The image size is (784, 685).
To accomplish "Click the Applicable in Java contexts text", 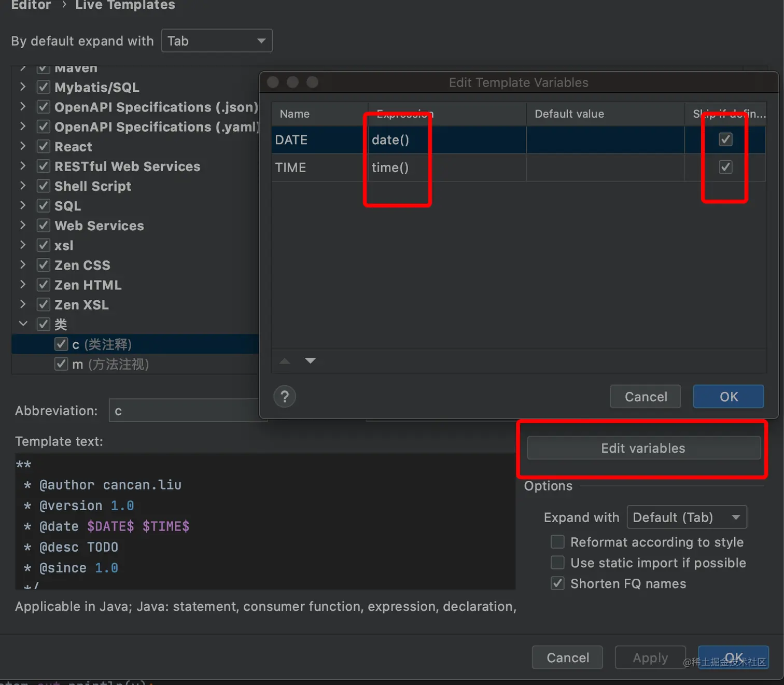I will [265, 606].
